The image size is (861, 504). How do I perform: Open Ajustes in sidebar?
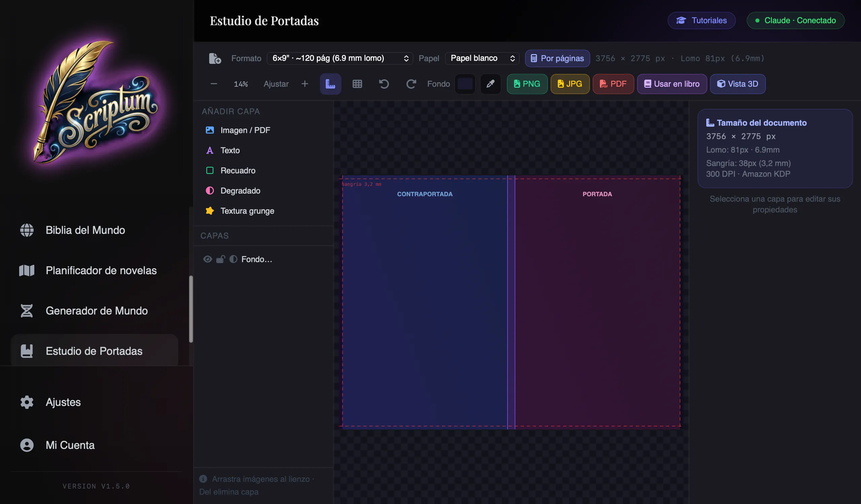click(x=94, y=402)
